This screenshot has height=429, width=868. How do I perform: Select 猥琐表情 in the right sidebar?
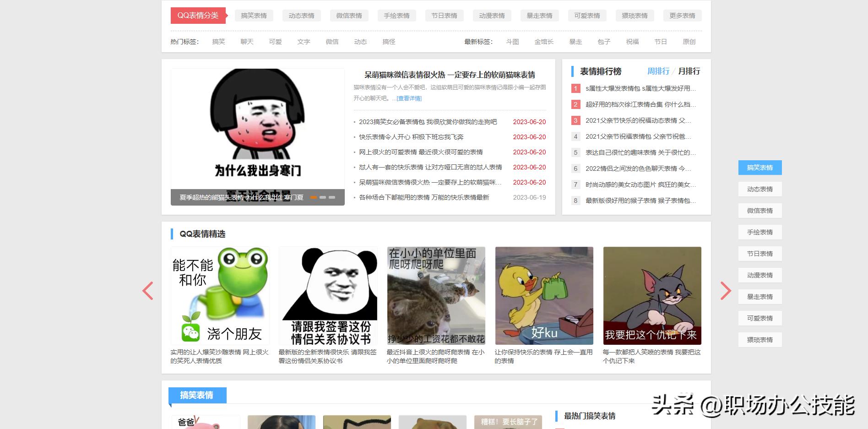click(x=759, y=340)
